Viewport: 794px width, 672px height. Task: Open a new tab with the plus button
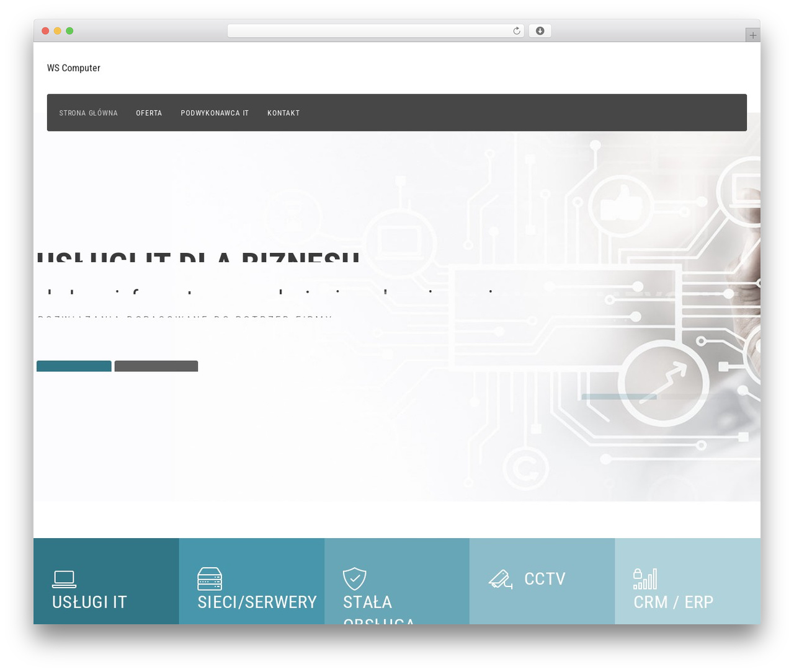click(x=752, y=35)
